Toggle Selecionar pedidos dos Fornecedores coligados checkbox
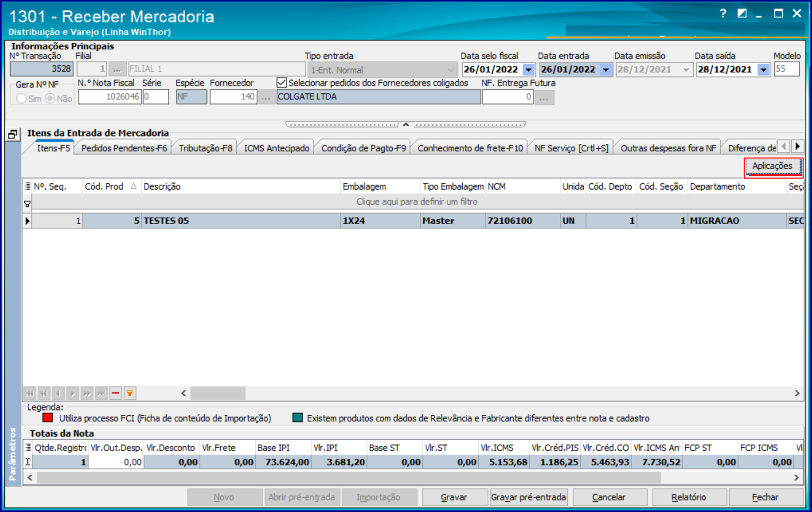The width and height of the screenshot is (812, 512). (x=282, y=82)
